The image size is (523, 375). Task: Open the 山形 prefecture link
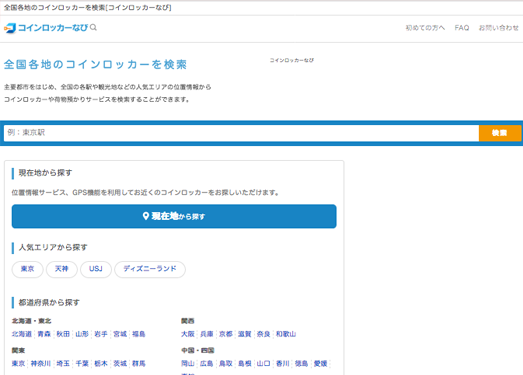click(82, 334)
